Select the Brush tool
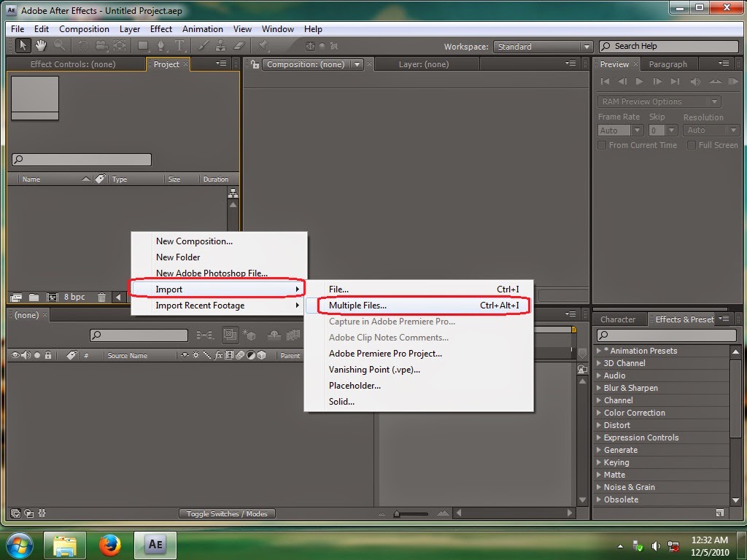The image size is (747, 560). point(203,46)
